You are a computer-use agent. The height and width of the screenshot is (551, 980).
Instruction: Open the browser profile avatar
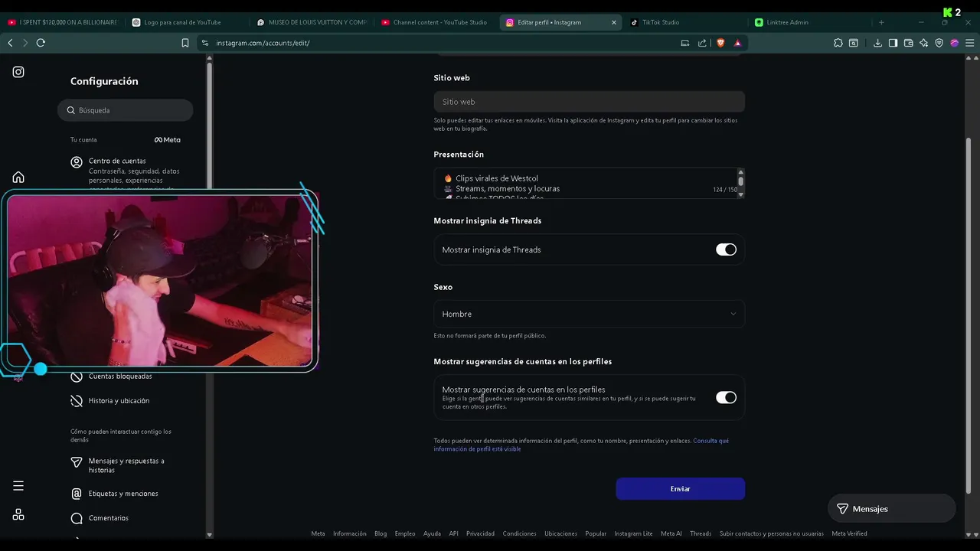[x=954, y=43]
